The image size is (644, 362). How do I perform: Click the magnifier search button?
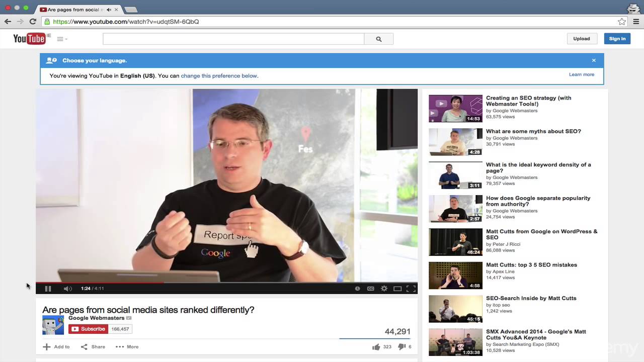pyautogui.click(x=379, y=39)
